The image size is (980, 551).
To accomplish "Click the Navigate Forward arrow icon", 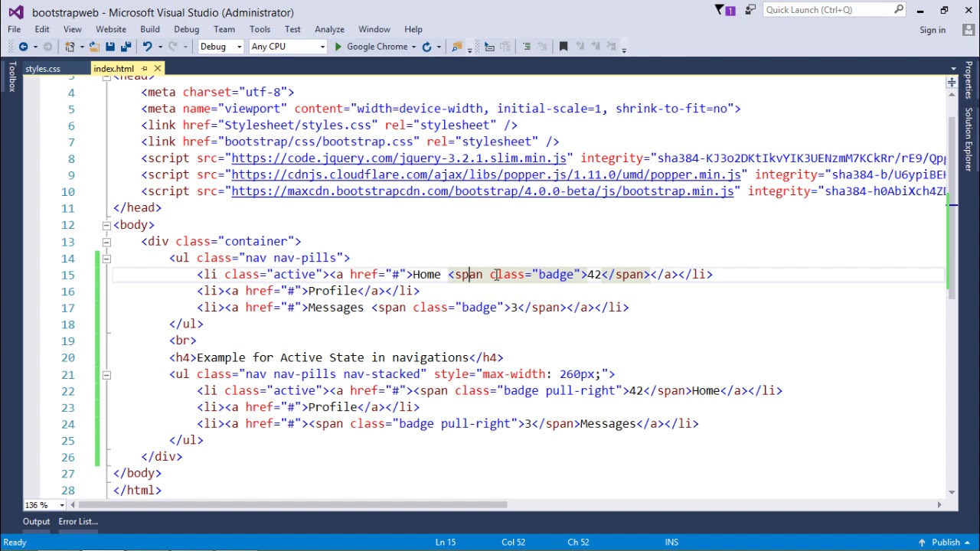I will click(x=47, y=47).
